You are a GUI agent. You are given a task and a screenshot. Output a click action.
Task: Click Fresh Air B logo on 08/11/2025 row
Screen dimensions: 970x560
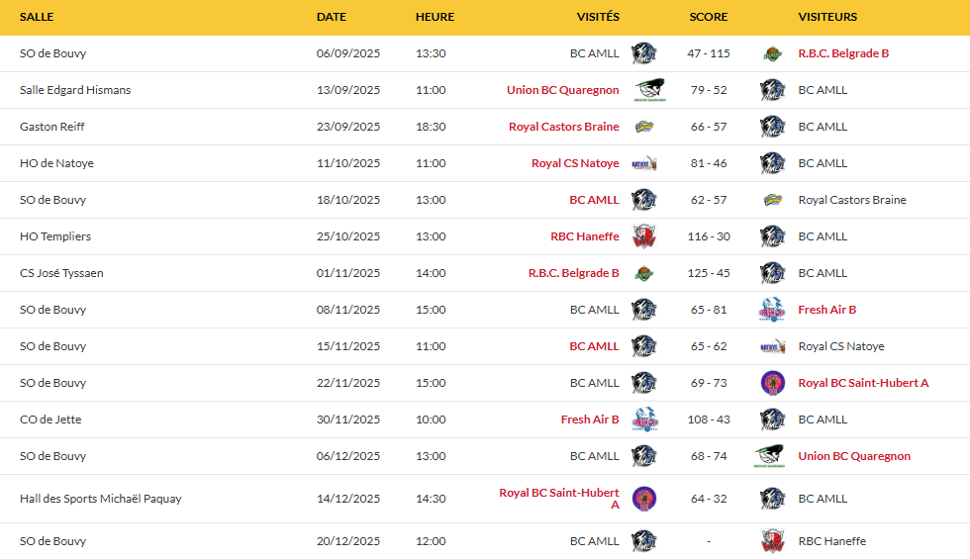pos(773,310)
